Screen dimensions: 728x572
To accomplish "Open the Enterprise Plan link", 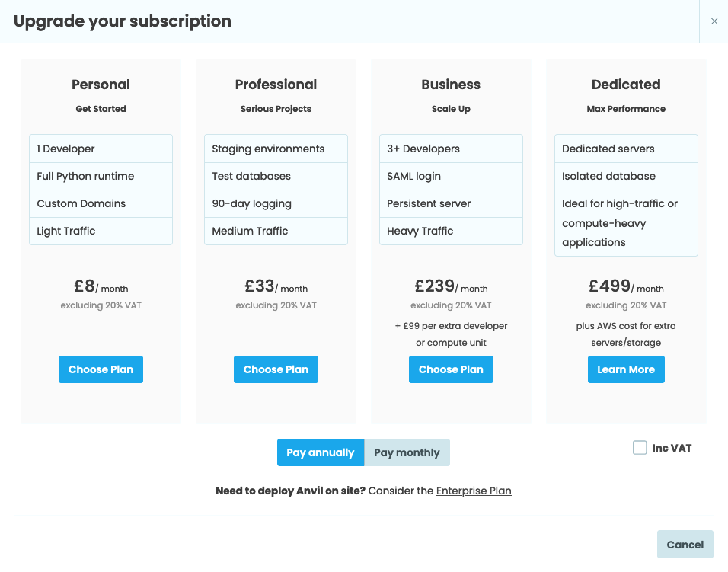I will [x=474, y=491].
